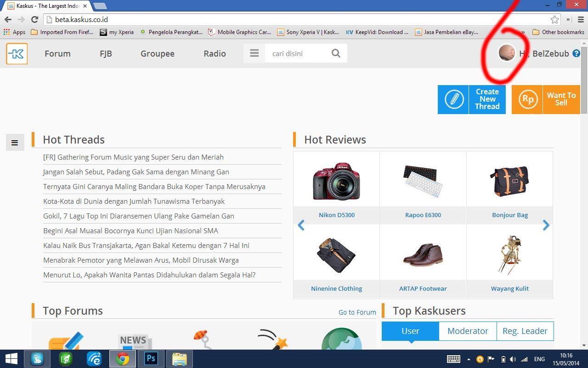Open the Chrome menu icon
The image size is (588, 368).
tap(581, 19)
